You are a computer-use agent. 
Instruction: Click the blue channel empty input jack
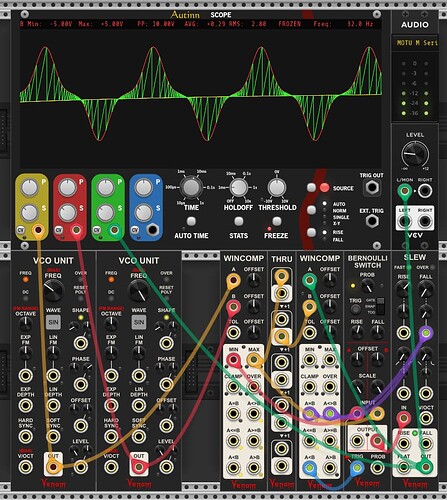coord(153,230)
